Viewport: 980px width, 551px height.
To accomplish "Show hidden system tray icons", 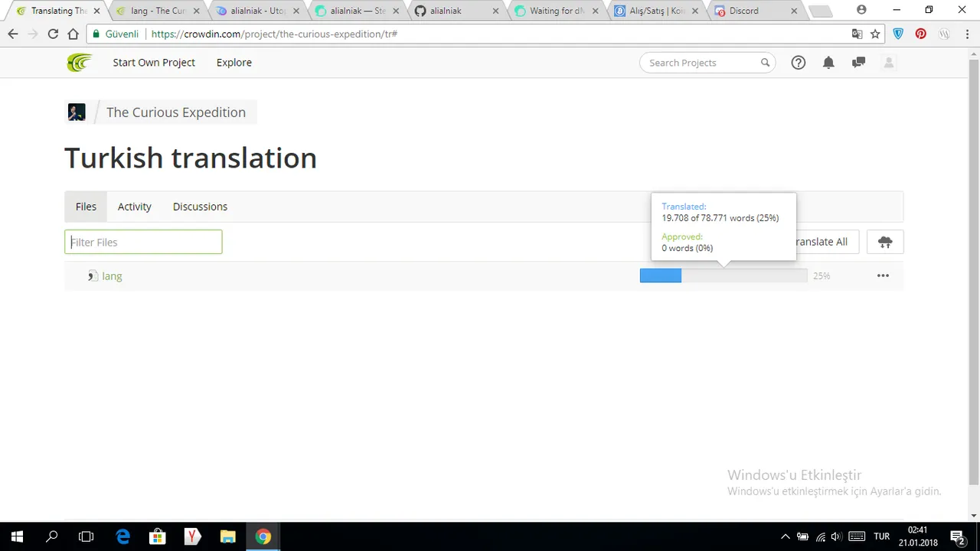I will pyautogui.click(x=785, y=536).
